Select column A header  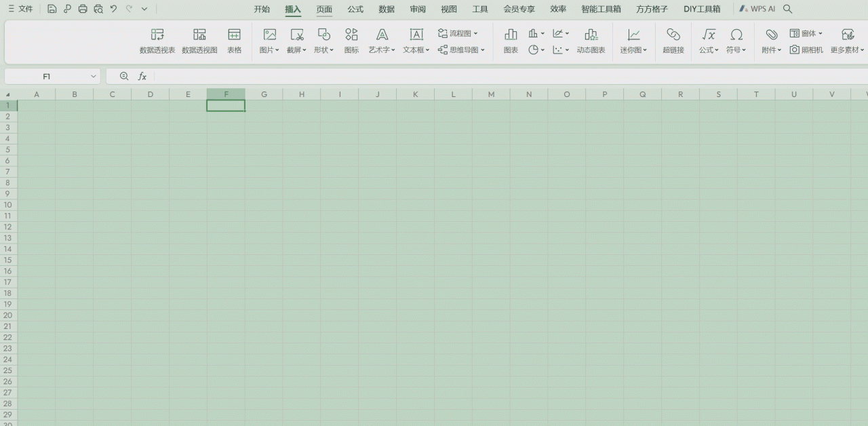[x=37, y=94]
